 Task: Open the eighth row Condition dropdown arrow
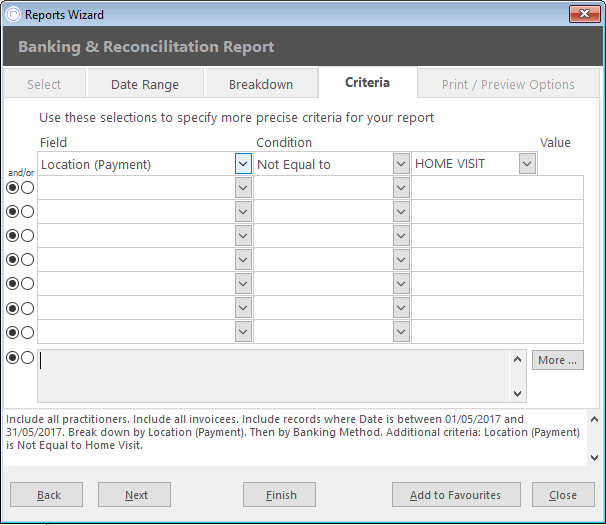click(x=401, y=332)
